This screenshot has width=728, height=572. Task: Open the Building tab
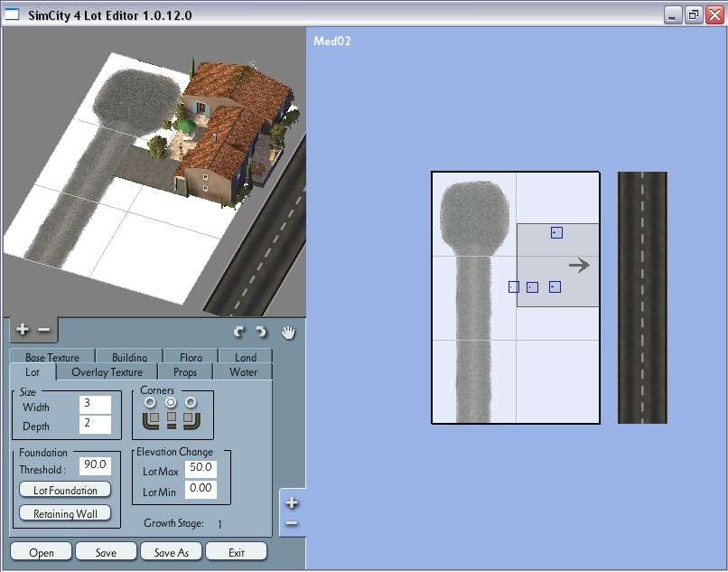click(129, 356)
